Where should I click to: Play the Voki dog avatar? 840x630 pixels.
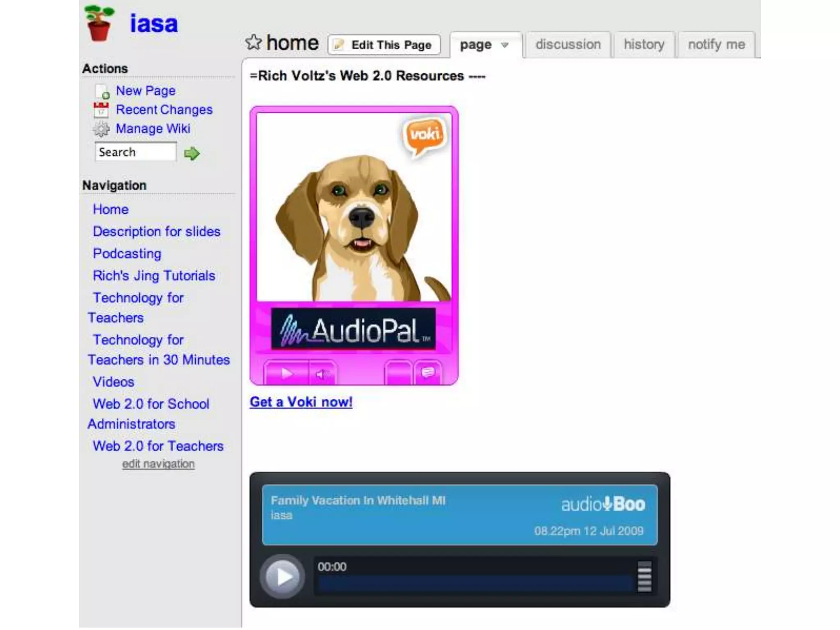coord(287,373)
